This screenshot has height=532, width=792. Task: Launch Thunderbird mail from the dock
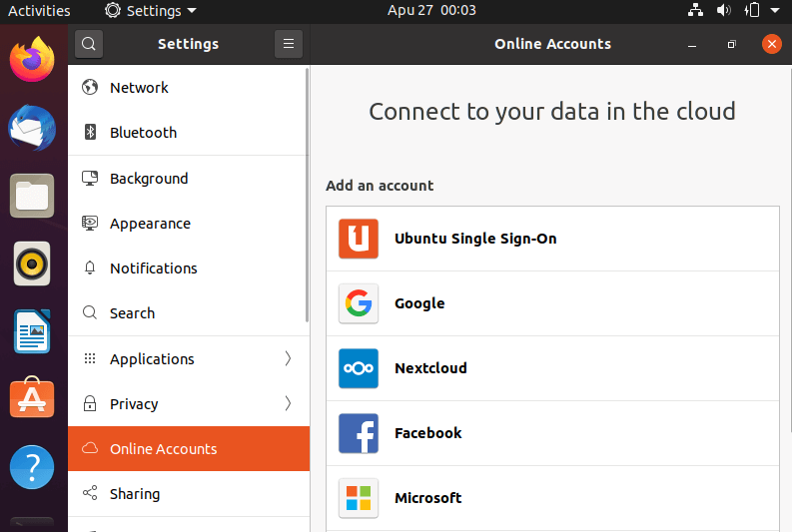pyautogui.click(x=32, y=128)
